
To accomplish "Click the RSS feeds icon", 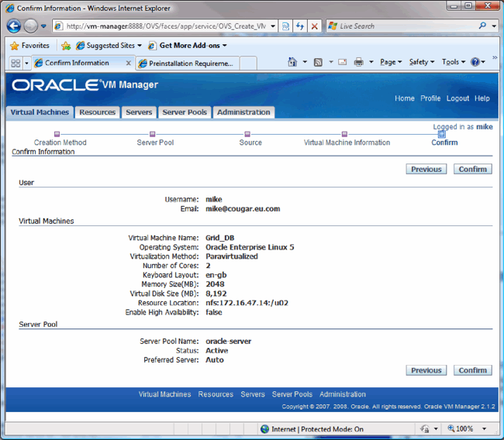I will pos(318,62).
